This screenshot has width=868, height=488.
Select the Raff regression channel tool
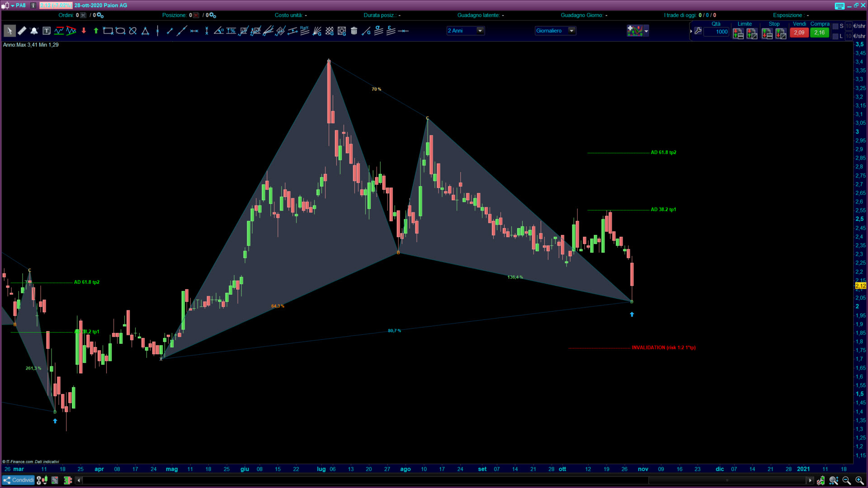pos(304,30)
